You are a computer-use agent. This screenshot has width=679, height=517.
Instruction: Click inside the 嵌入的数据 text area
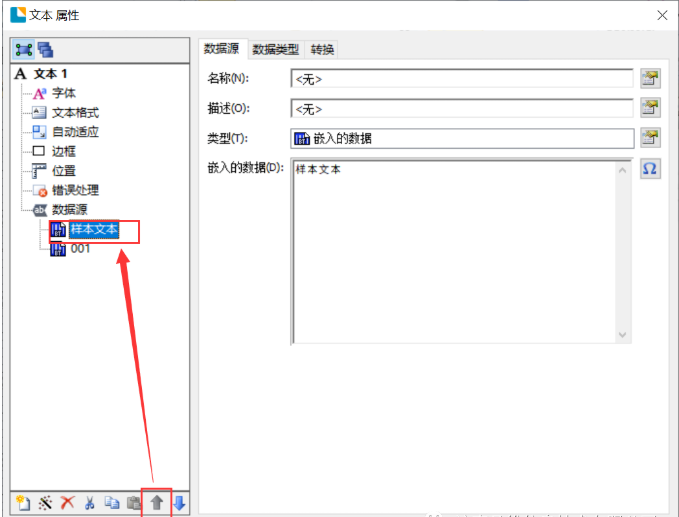pos(450,250)
